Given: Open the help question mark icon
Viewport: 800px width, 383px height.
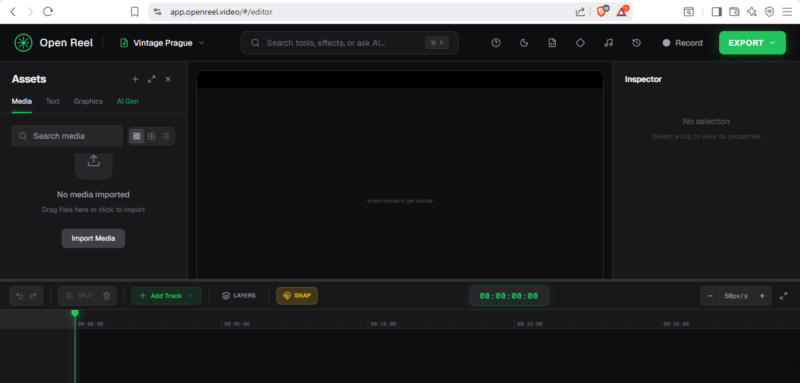Looking at the screenshot, I should click(495, 43).
